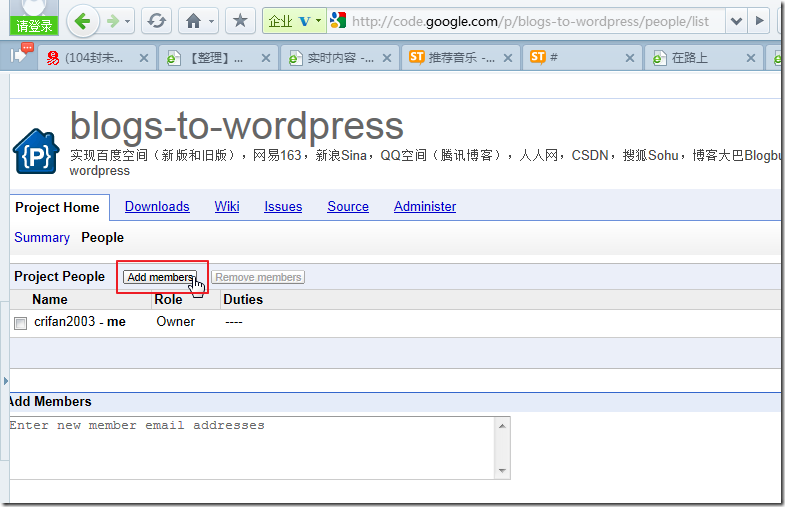Click the textarea scrollbar up arrow

(x=502, y=426)
